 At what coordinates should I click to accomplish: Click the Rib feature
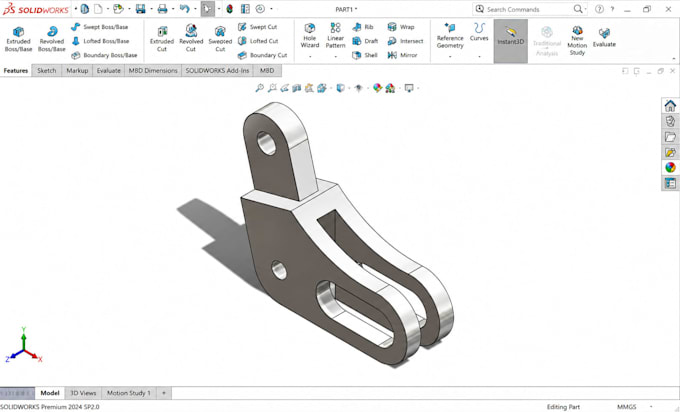[363, 27]
